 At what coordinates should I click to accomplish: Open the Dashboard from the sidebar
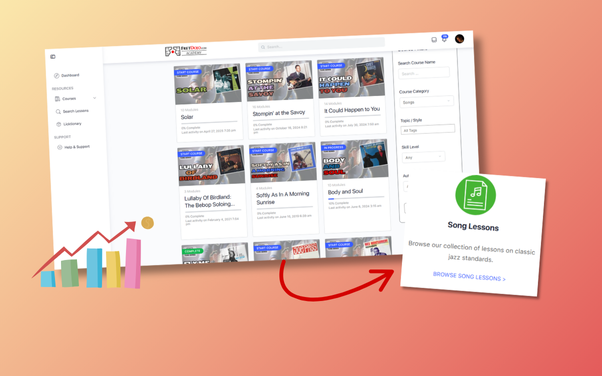coord(67,75)
